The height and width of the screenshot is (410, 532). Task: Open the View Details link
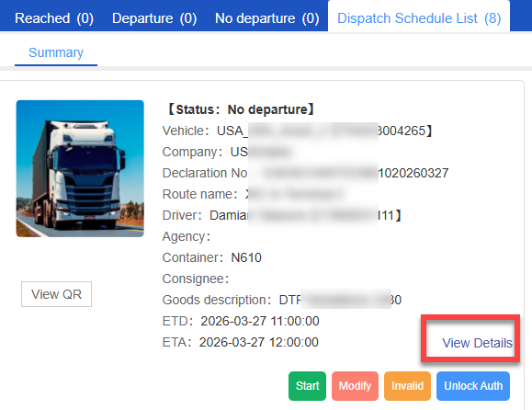coord(477,343)
